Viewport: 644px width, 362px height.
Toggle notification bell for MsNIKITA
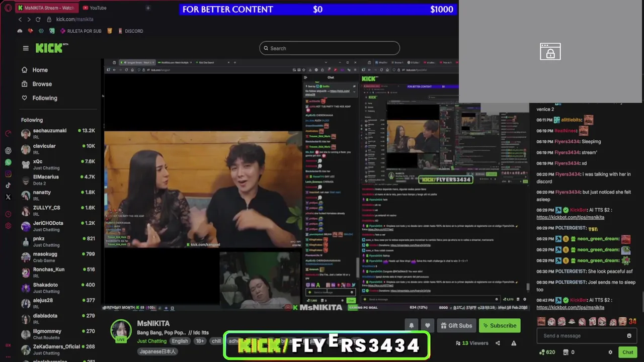pos(411,325)
